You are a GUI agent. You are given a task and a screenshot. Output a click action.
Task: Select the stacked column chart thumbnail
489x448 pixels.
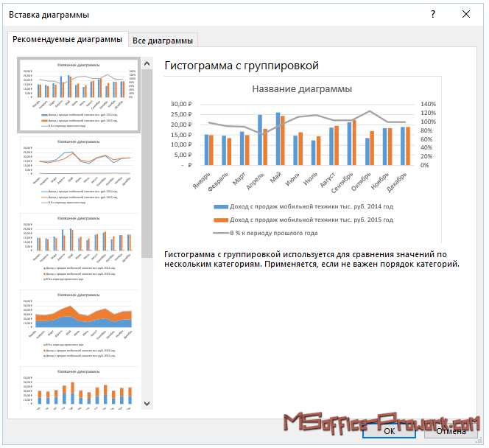pos(79,388)
